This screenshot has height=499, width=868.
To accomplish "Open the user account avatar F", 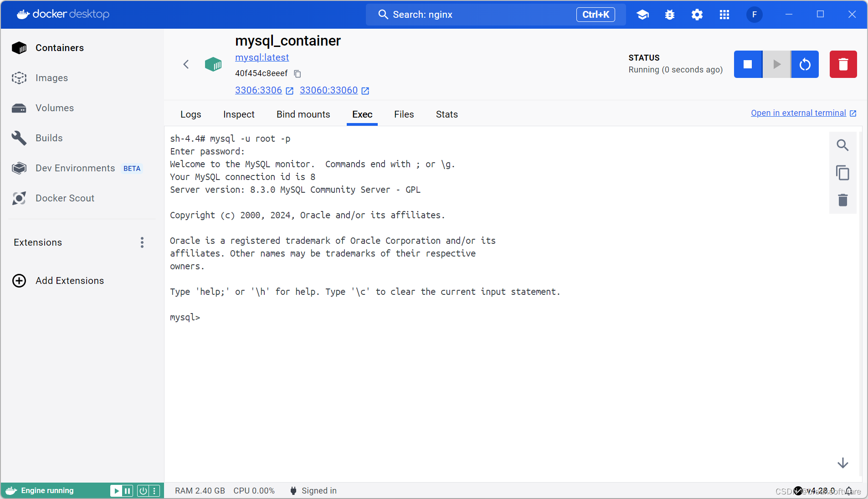I will [x=755, y=15].
